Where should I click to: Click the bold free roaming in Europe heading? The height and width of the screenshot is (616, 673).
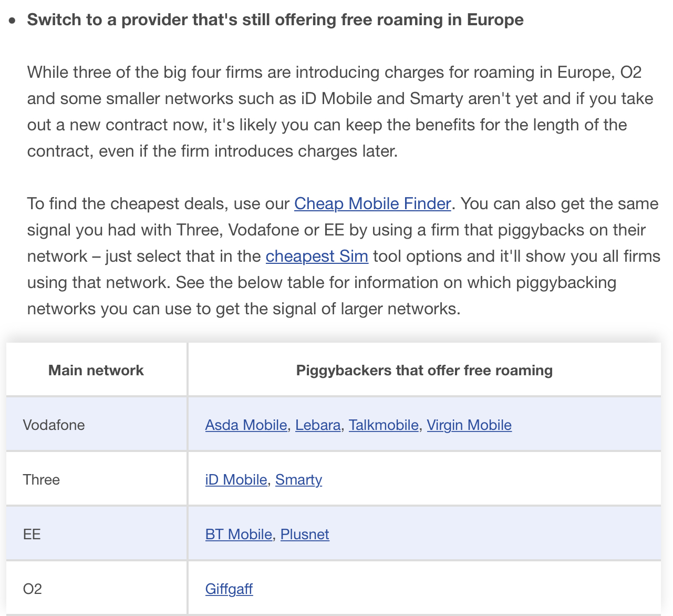[x=275, y=19]
